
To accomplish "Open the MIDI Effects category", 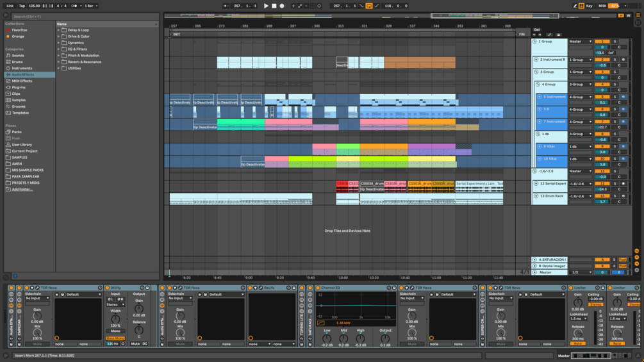I will [22, 81].
